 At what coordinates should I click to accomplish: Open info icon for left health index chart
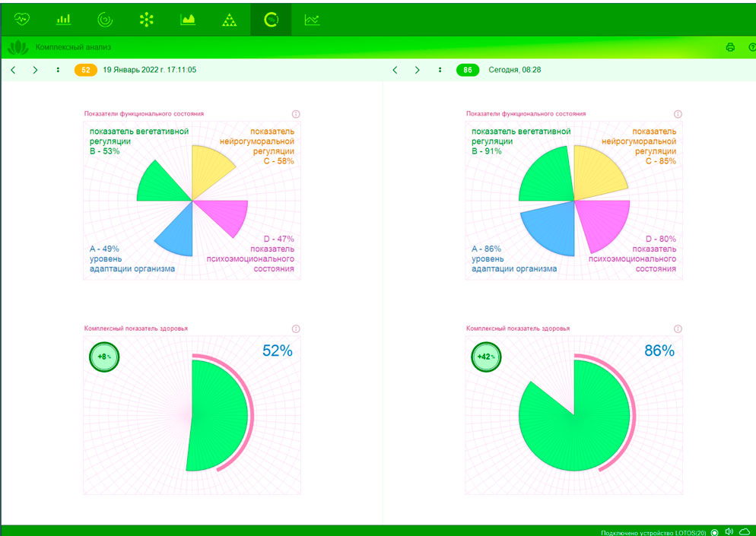[296, 328]
